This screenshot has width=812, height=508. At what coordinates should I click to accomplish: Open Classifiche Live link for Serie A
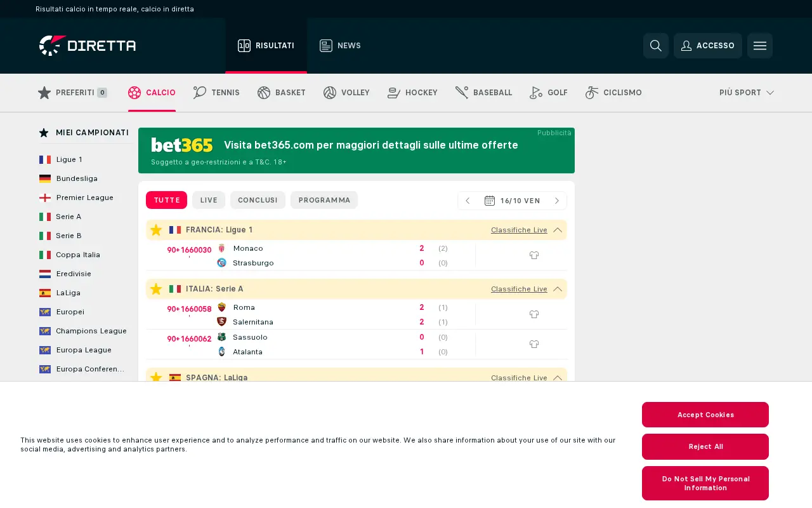click(519, 289)
